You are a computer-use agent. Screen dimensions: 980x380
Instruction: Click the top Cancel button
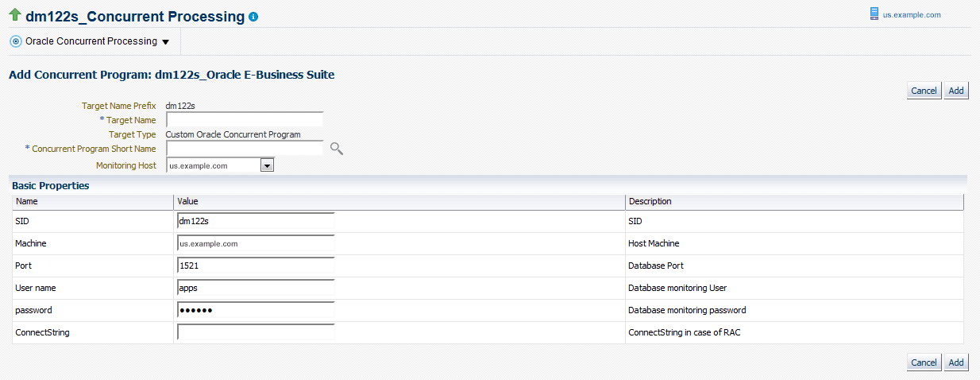(924, 91)
